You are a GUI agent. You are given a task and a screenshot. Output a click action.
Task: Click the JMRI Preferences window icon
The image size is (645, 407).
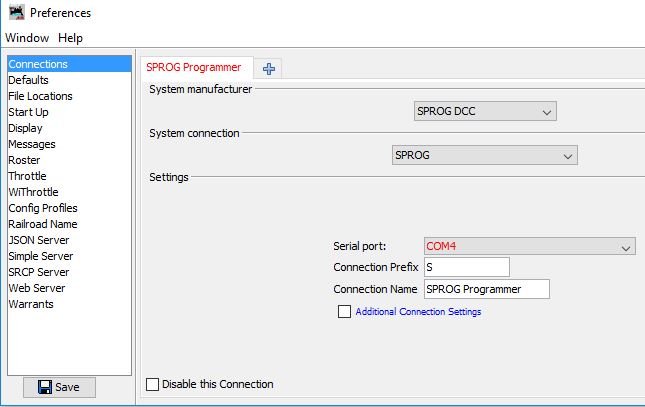[x=14, y=13]
